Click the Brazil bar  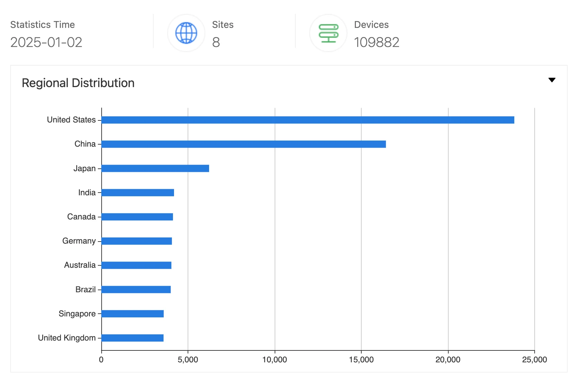point(136,290)
